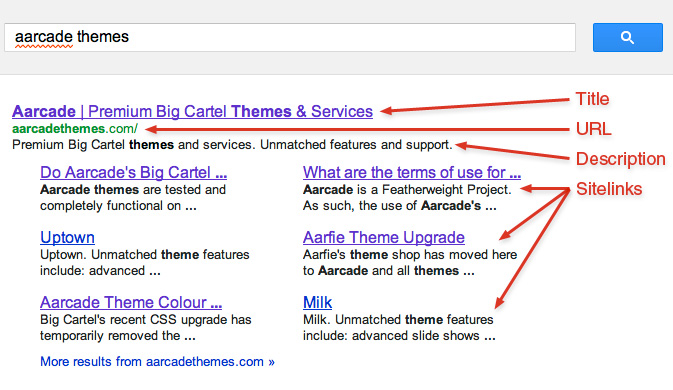Click the red Sitelinks annotation label
Viewport: 673px width, 390px height.
coord(609,189)
